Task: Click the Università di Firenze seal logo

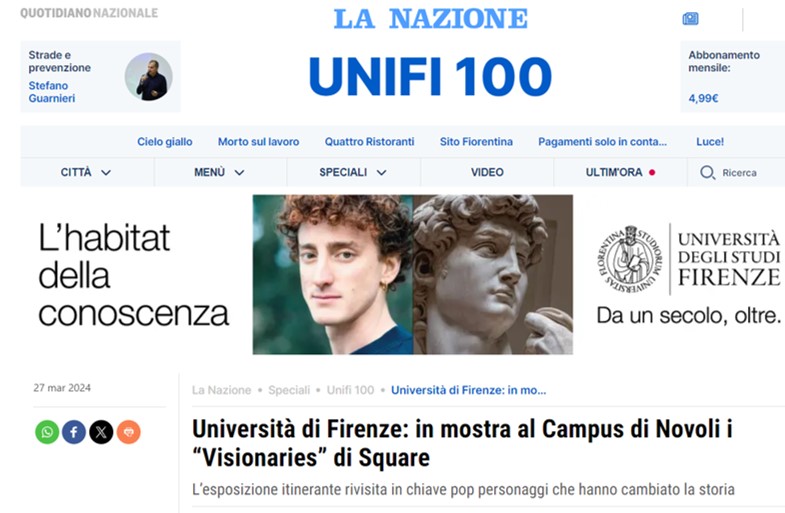Action: (629, 259)
